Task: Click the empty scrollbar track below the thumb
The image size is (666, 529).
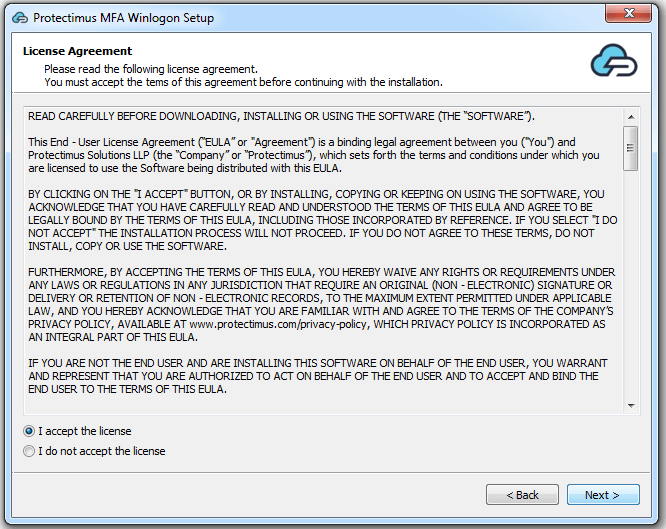Action: pos(631,285)
